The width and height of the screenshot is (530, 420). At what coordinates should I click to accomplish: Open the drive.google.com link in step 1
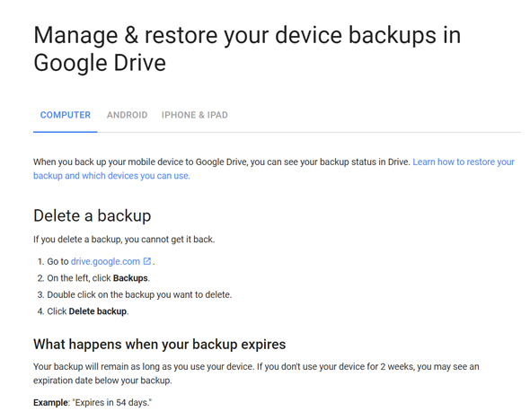[105, 261]
